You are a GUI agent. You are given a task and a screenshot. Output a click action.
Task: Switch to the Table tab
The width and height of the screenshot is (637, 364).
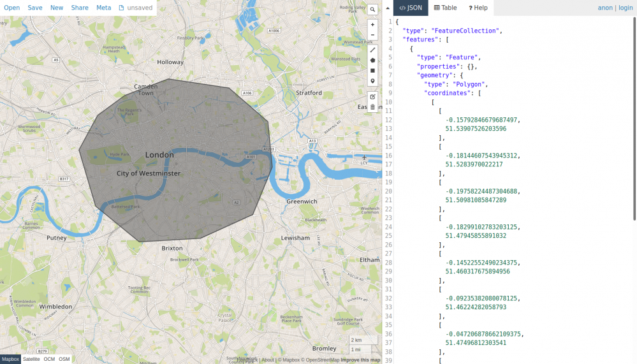point(445,8)
